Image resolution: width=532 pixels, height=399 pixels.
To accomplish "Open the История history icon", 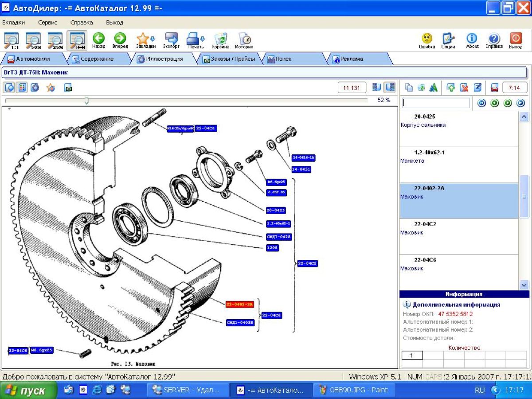I will pos(244,40).
